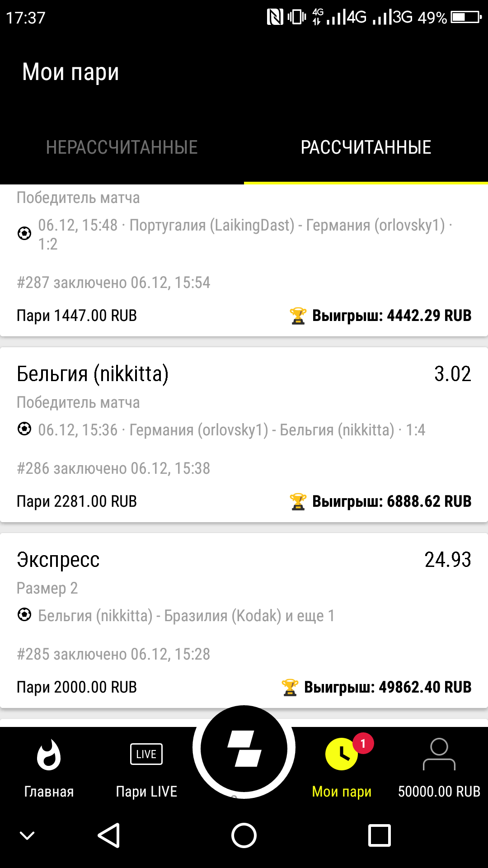Open the Главная flame icon
This screenshot has width=488, height=868.
pos(49,755)
